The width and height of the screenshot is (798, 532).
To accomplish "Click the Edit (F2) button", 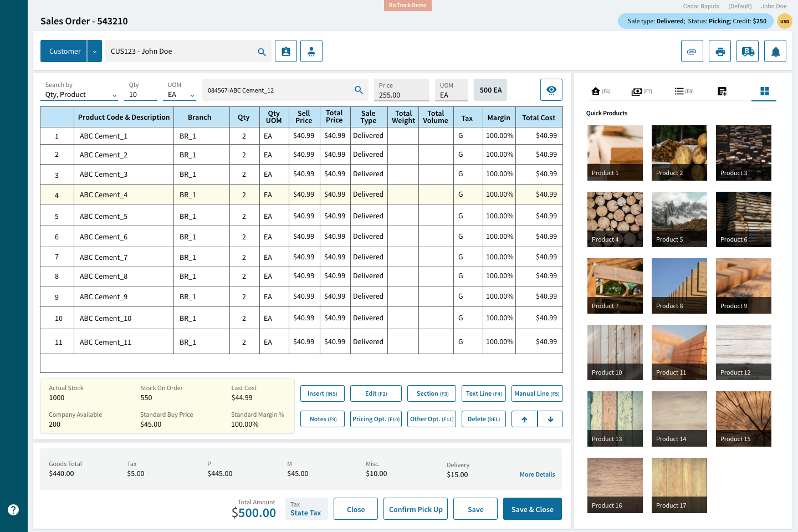I will coord(376,393).
